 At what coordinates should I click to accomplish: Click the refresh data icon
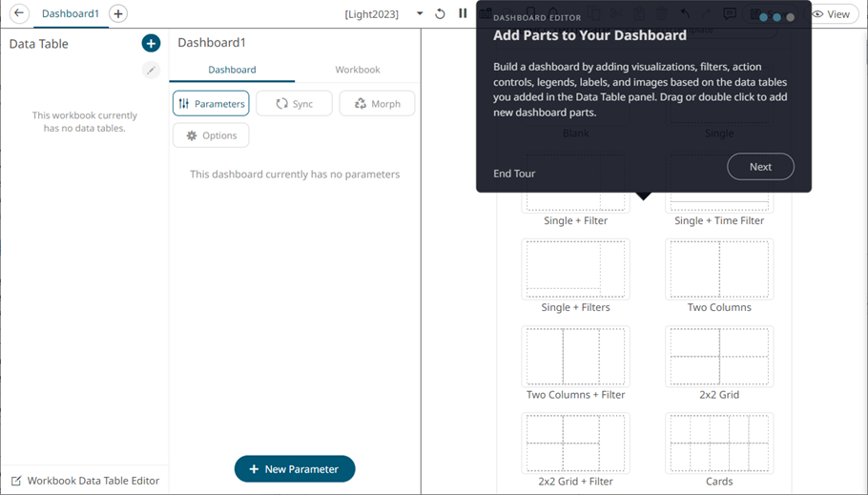click(440, 14)
